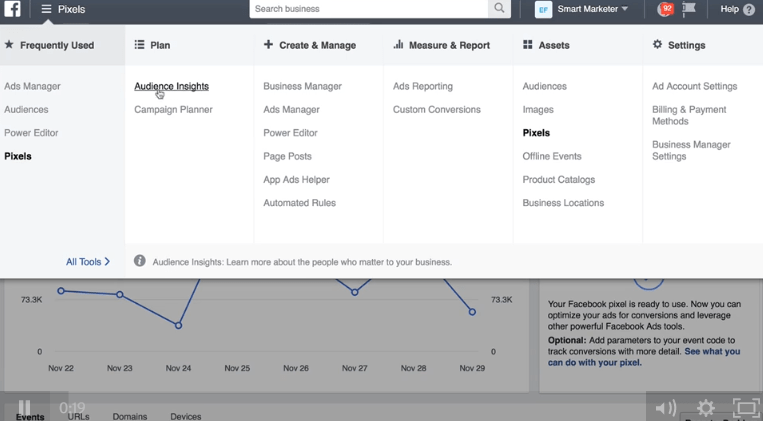The height and width of the screenshot is (421, 763).
Task: Focus the Search business field
Action: tap(369, 9)
